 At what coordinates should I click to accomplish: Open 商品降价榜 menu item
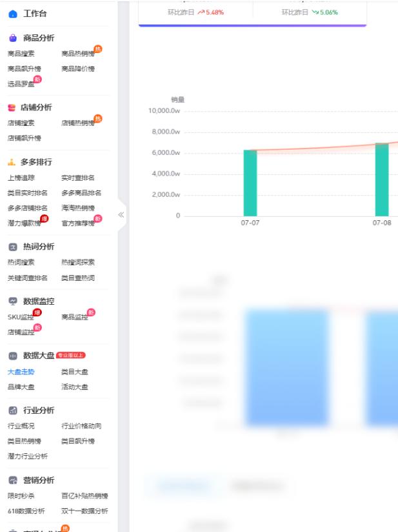pyautogui.click(x=78, y=69)
